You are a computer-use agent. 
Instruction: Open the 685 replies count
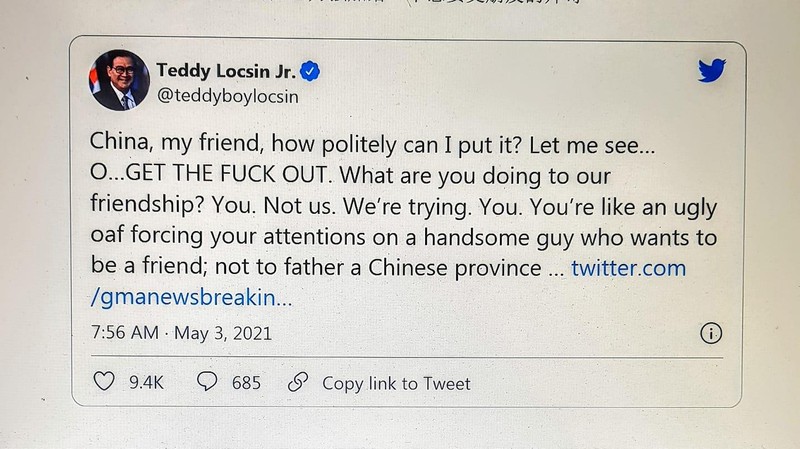tap(245, 383)
